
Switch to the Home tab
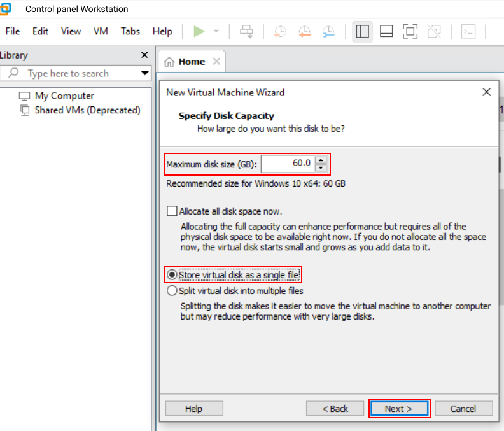191,62
